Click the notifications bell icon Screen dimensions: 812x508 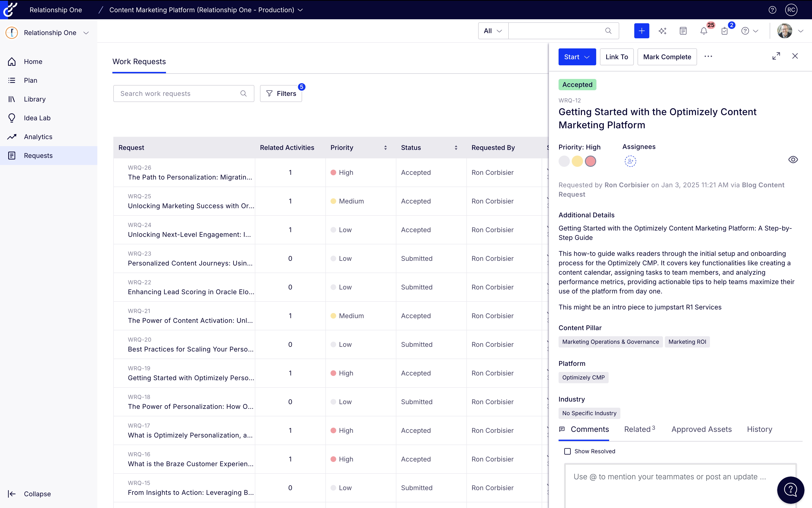click(x=703, y=31)
